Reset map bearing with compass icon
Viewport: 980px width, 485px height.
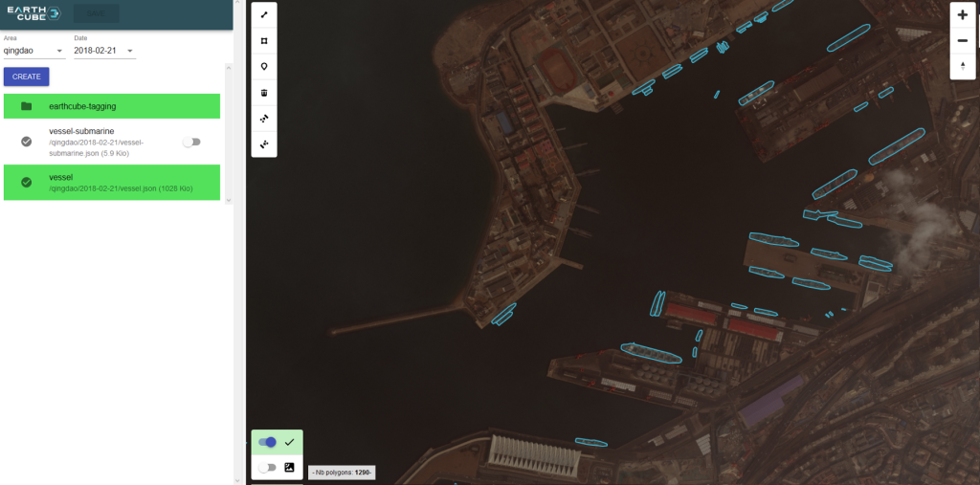[963, 66]
